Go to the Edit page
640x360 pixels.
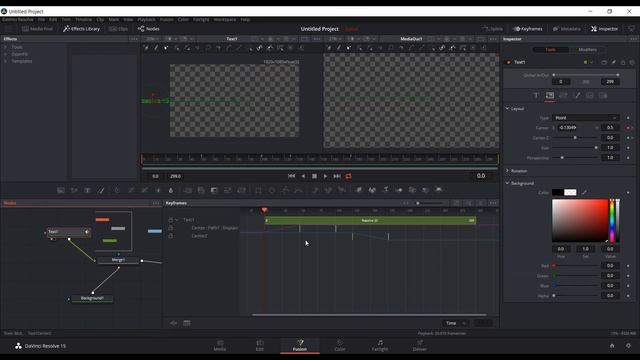(x=260, y=345)
